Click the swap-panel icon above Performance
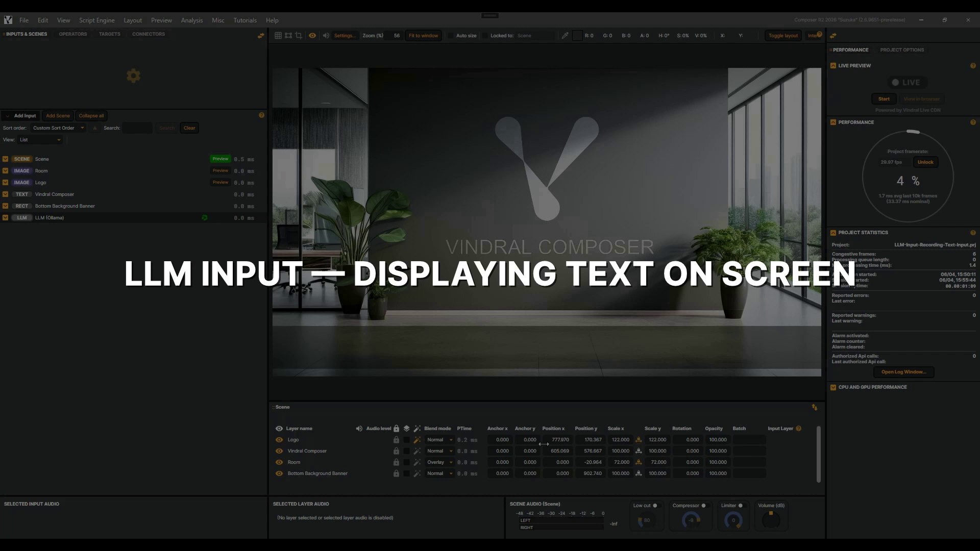This screenshot has height=551, width=980. pos(833,36)
